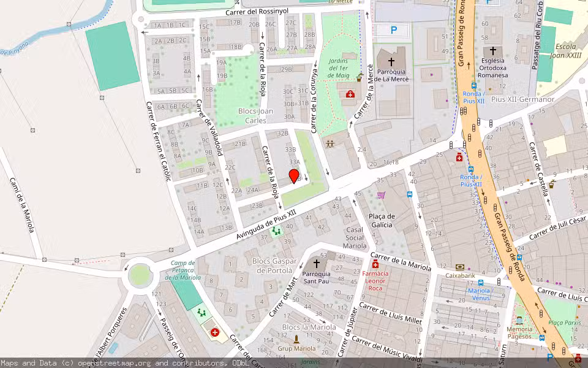
Task: Click the Memoria Pagesos memorial icon
Action: pyautogui.click(x=519, y=320)
